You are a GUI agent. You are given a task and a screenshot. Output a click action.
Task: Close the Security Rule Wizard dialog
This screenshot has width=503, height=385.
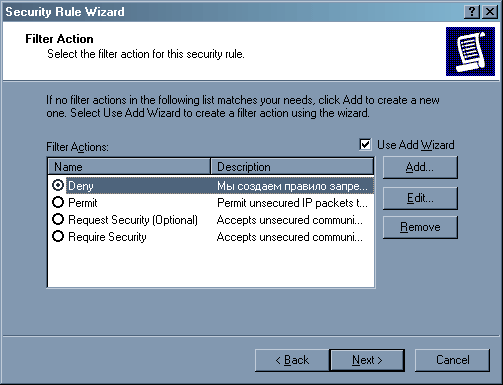pyautogui.click(x=490, y=12)
